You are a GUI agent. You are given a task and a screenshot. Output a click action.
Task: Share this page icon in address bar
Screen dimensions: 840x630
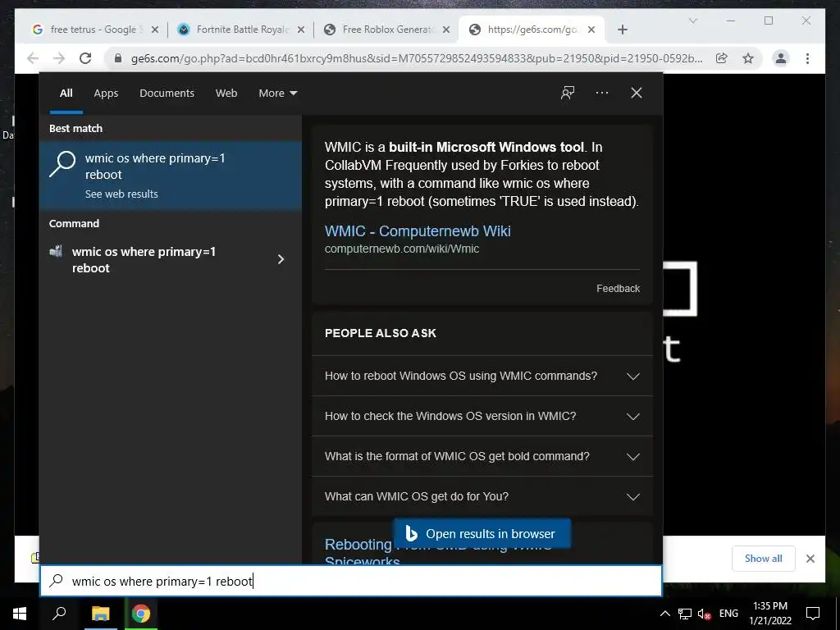[722, 58]
